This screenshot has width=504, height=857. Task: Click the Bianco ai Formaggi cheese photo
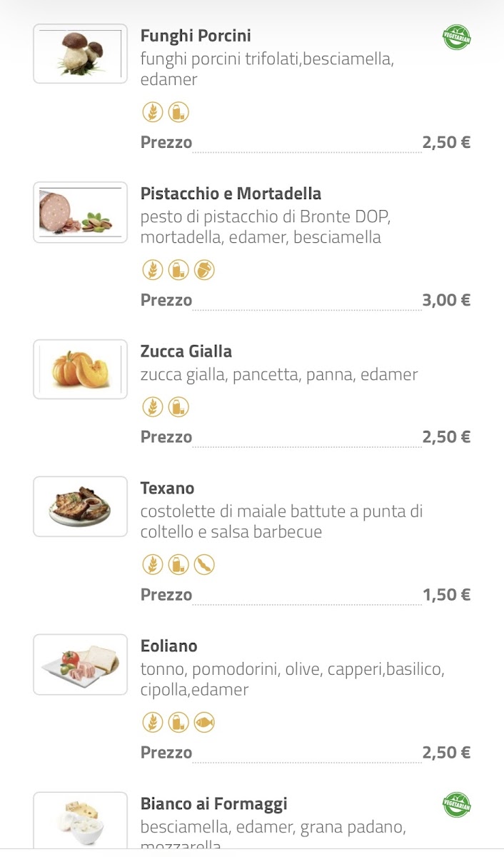79,820
